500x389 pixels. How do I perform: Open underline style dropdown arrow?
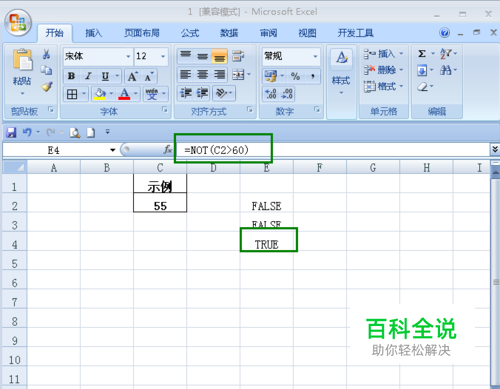(117, 76)
